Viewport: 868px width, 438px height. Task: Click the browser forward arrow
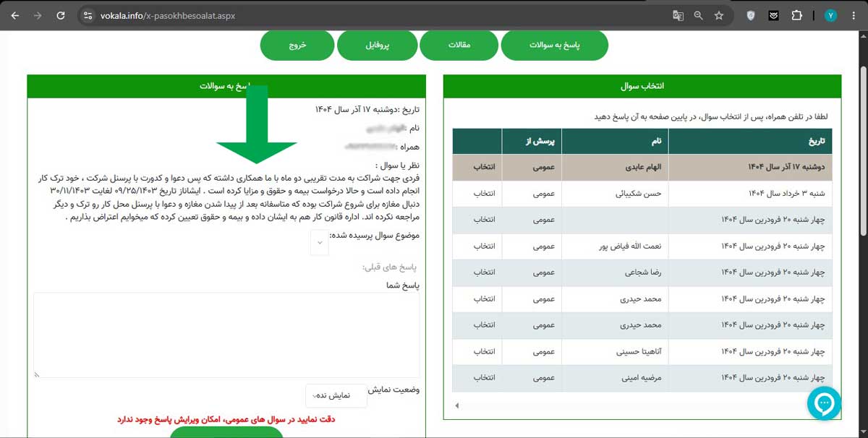coord(38,15)
